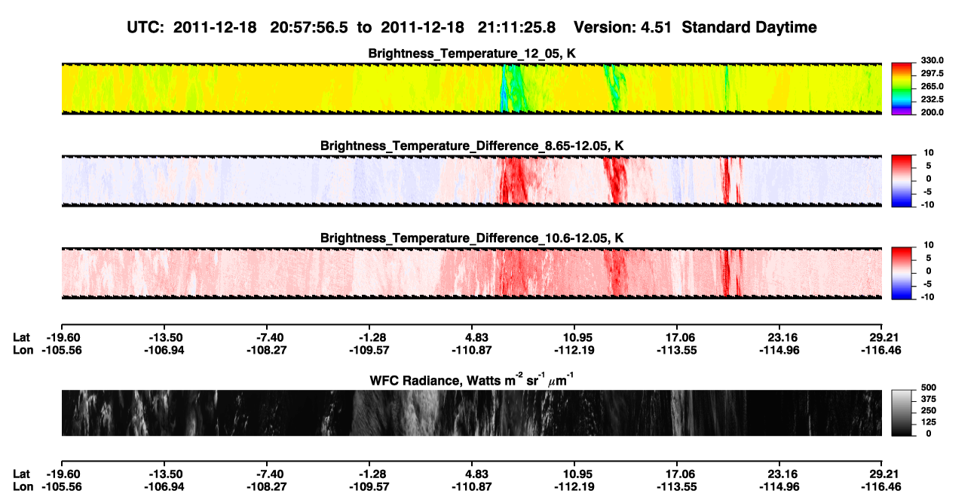Click the 'Brightness_Temperature_12_05, K' panel title
This screenshot has width=980, height=503.
click(472, 54)
